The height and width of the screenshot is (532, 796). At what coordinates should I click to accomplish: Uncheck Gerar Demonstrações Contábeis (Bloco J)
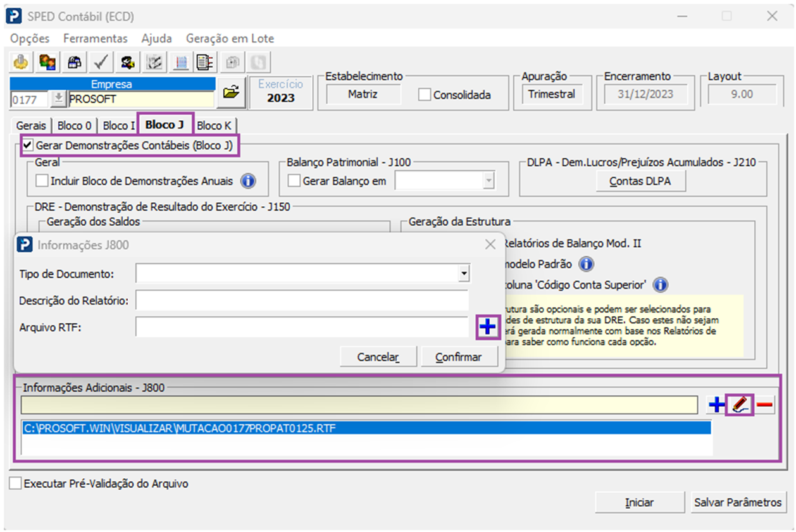pyautogui.click(x=27, y=145)
